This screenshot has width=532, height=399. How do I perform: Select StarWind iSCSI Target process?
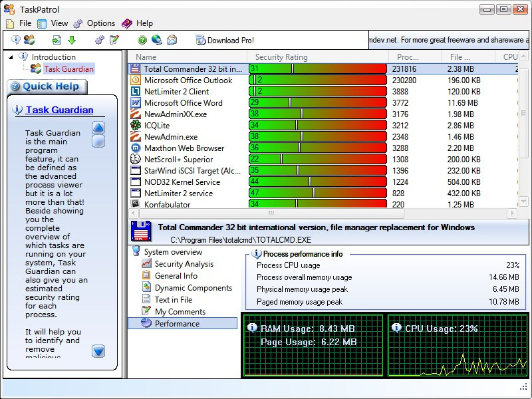pos(192,171)
